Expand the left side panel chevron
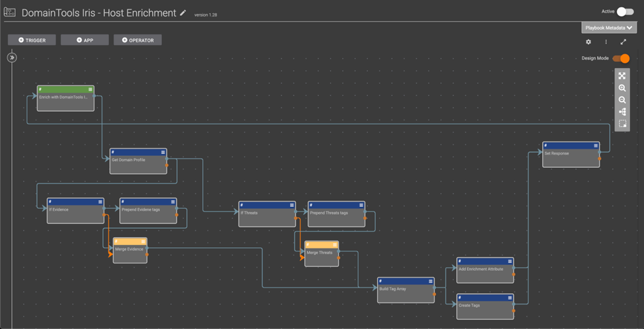This screenshot has width=644, height=329. tap(12, 57)
